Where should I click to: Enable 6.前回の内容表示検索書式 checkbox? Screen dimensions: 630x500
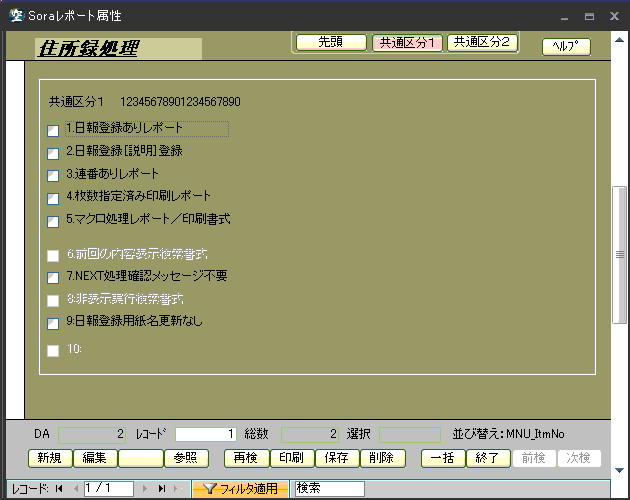tap(53, 256)
